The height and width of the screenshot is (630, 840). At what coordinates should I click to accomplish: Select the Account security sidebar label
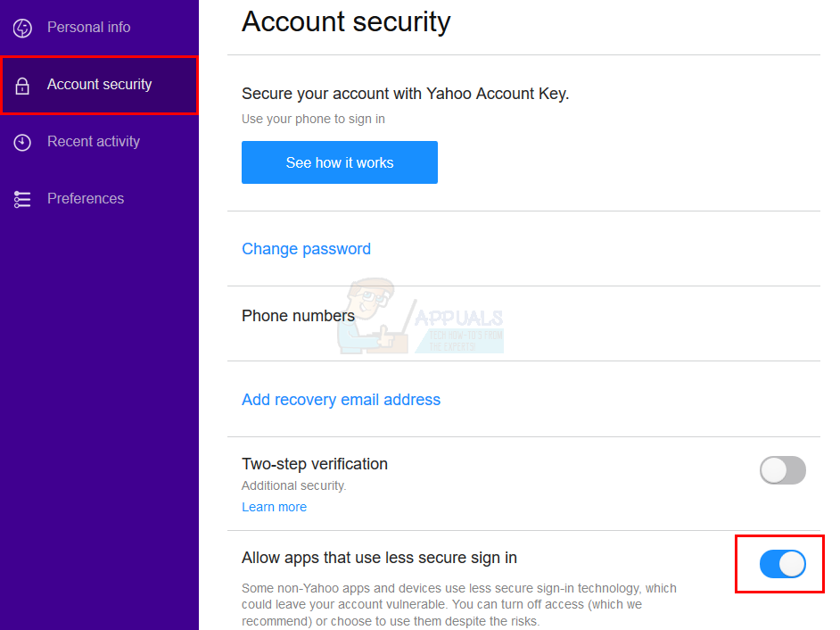tap(99, 85)
